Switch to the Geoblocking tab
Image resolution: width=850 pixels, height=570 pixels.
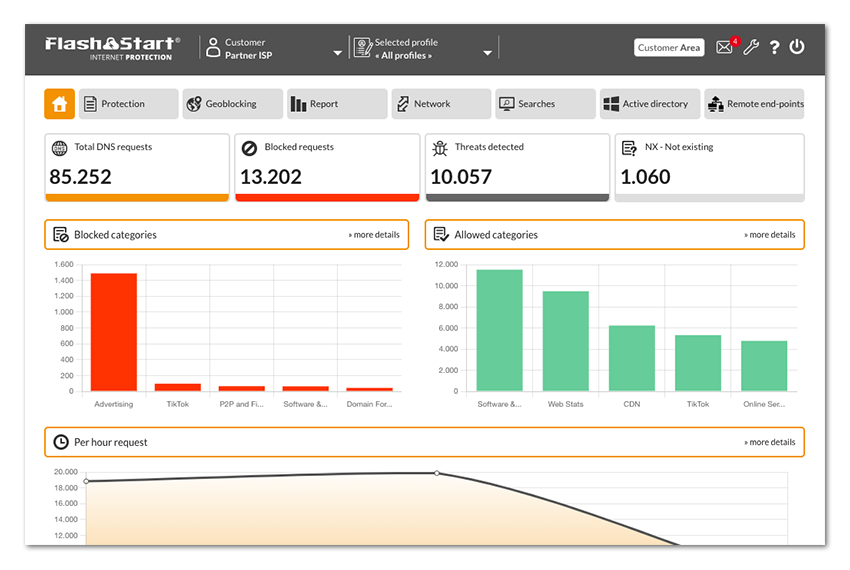(232, 104)
